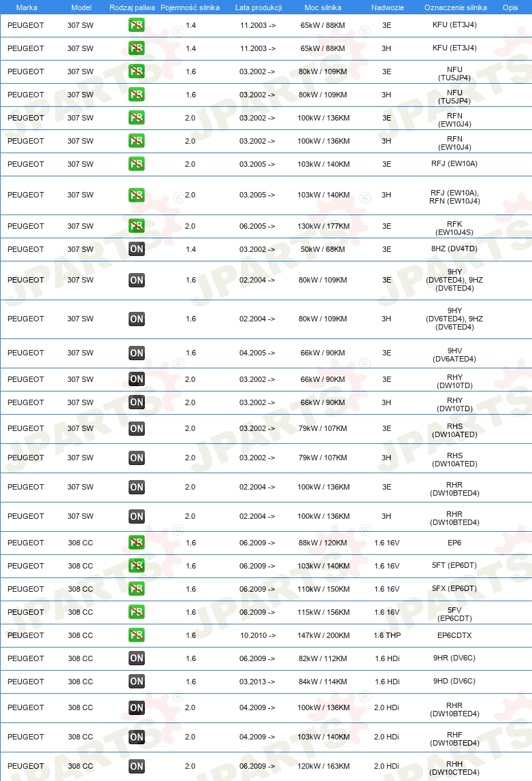Viewport: 532px width, 781px height.
Task: Select the EP6CDTX engine code
Action: pos(454,635)
